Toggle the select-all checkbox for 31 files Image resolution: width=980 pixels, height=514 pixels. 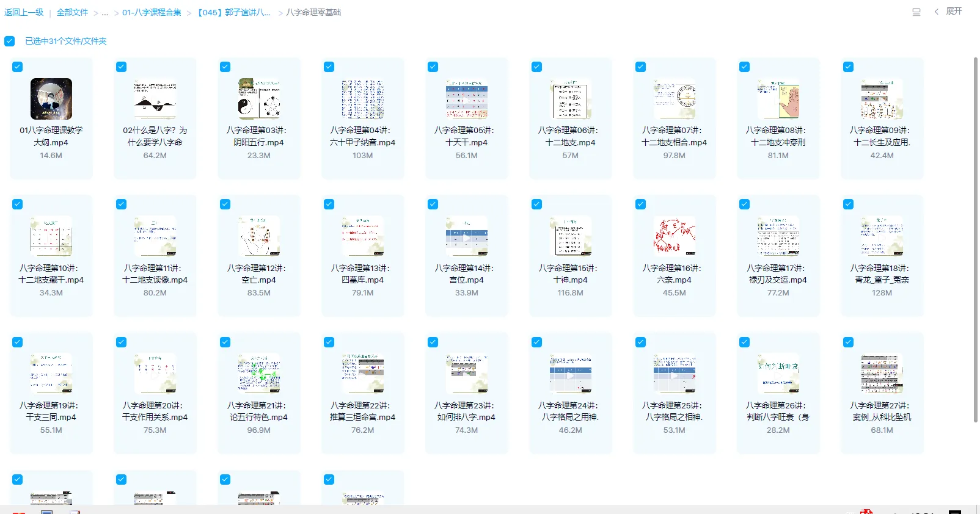[9, 41]
